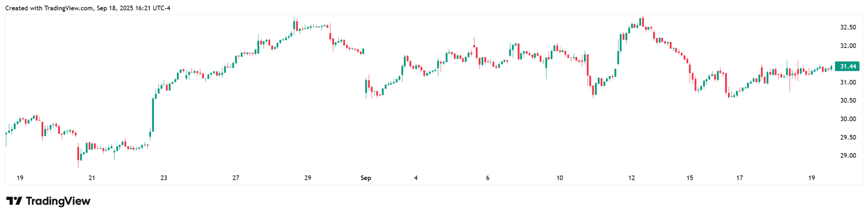Select the 15 date label on time axis
Image resolution: width=868 pixels, height=217 pixels.
click(690, 178)
